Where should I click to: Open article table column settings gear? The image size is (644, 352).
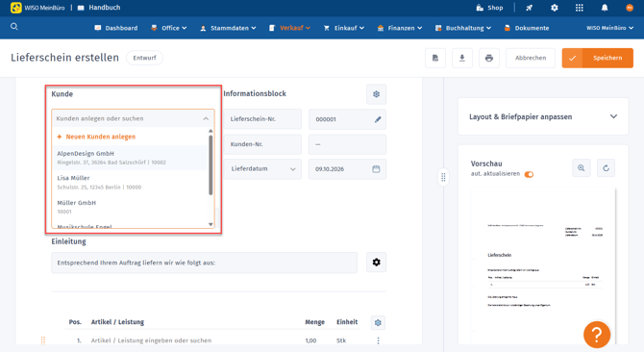click(378, 322)
